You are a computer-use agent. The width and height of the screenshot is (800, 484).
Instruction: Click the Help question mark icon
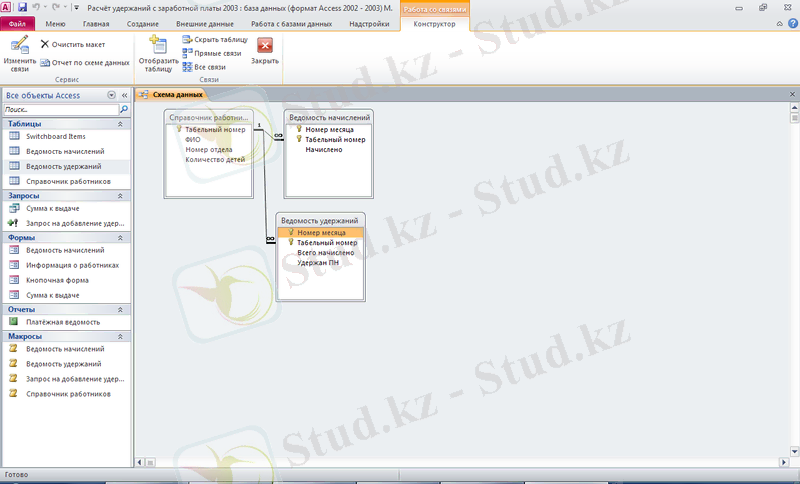pos(793,23)
